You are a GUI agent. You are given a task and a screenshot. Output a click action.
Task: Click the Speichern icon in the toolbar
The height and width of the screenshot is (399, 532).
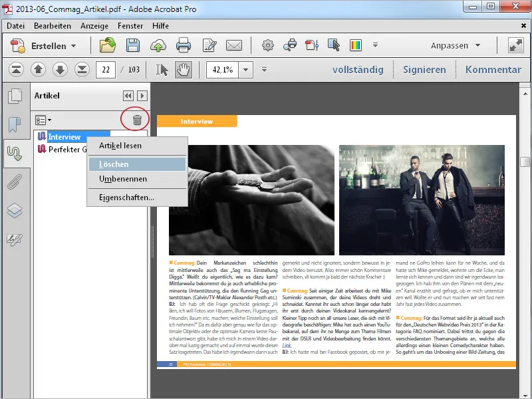pos(132,45)
